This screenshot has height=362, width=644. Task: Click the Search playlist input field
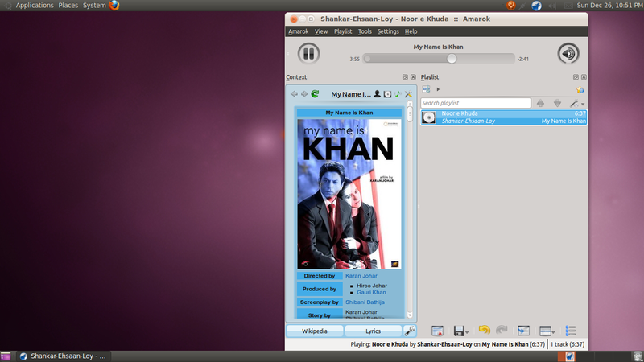pos(476,103)
